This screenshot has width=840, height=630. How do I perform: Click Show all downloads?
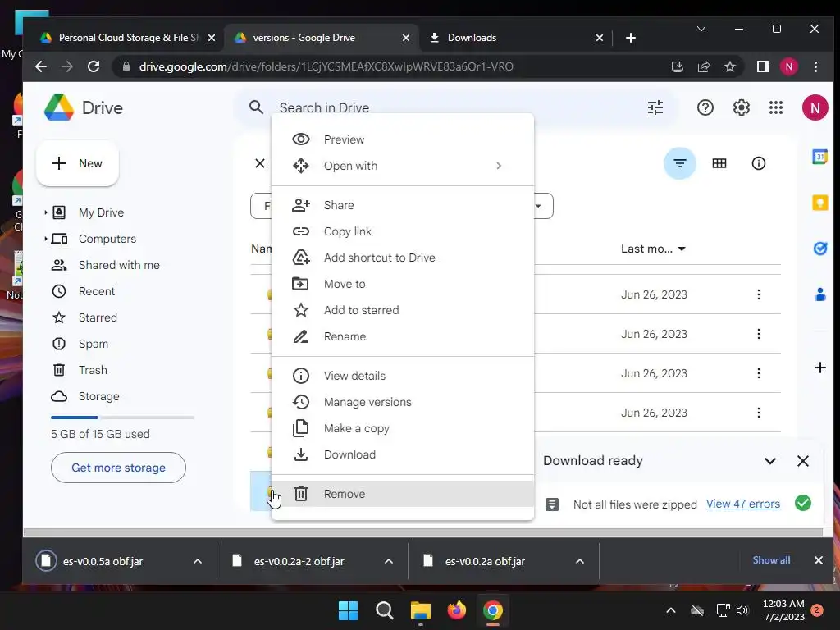point(771,560)
